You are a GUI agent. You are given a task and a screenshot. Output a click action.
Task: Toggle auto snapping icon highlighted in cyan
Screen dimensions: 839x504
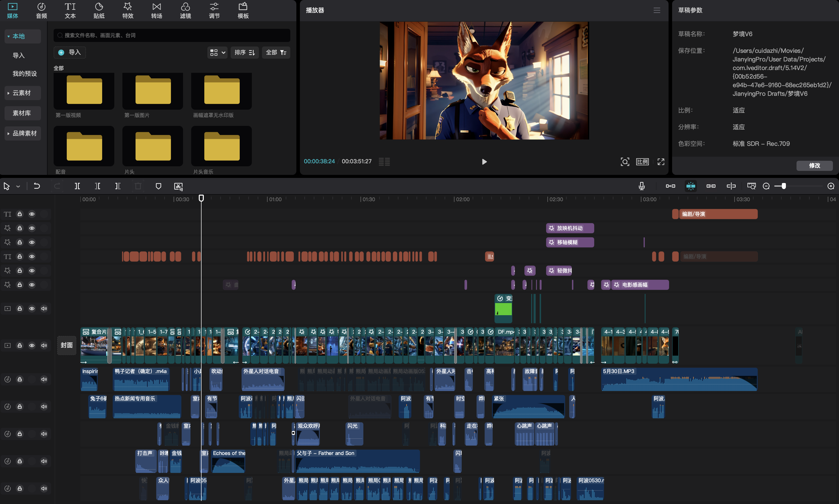click(x=691, y=186)
